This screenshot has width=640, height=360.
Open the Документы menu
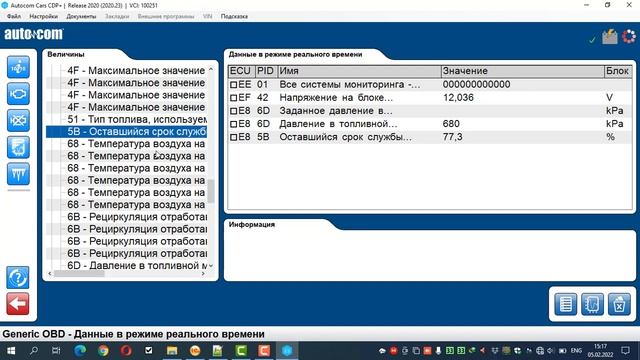[81, 16]
